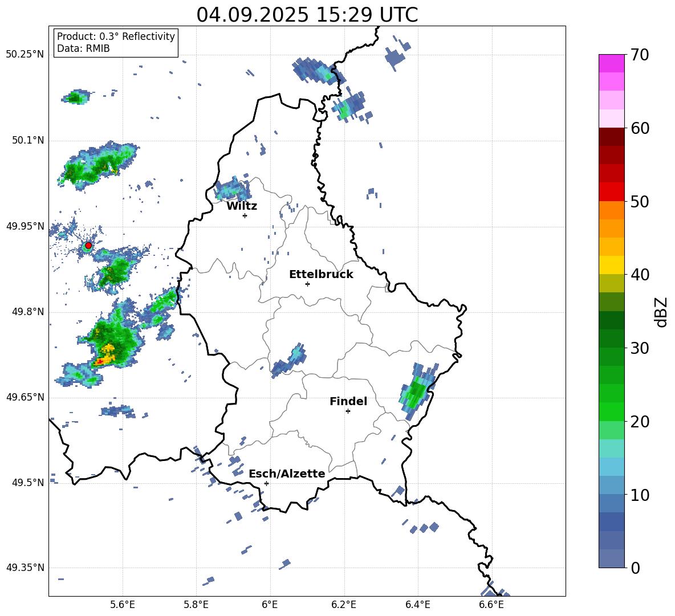Click the Wiltz cross marker

pos(245,215)
